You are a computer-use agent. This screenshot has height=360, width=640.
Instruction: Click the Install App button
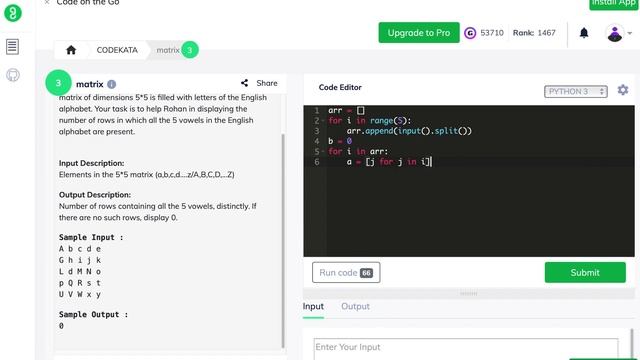[614, 4]
